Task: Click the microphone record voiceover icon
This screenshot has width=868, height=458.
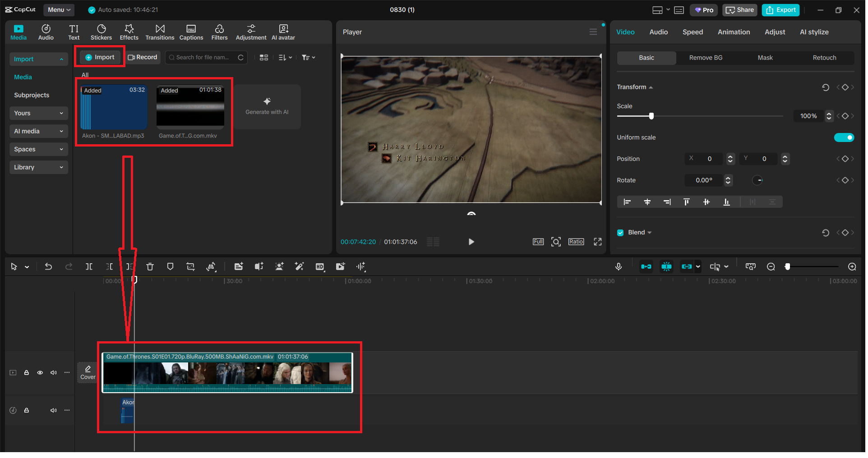Action: coord(619,267)
